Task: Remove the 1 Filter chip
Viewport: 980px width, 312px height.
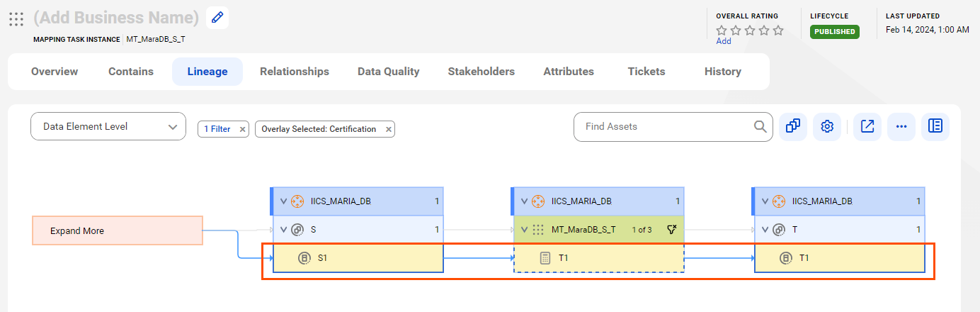Action: (242, 129)
